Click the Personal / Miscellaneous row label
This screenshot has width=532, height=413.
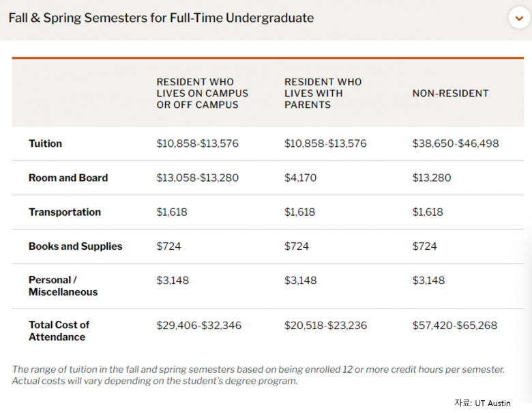pos(63,286)
